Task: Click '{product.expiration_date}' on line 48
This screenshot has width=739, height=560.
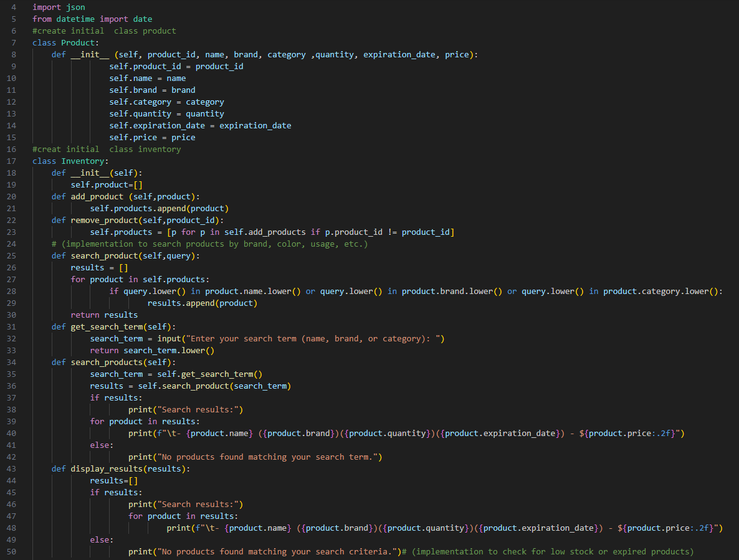Action: pyautogui.click(x=539, y=528)
